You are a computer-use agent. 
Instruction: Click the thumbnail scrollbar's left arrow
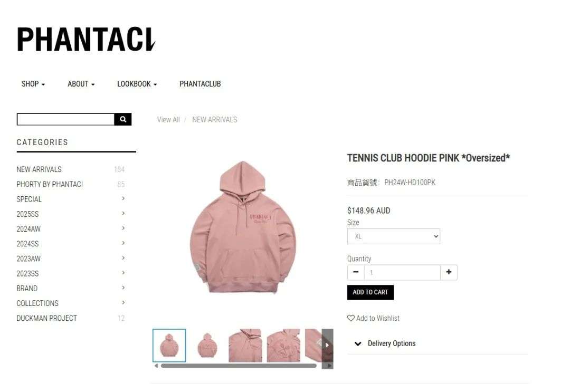(x=156, y=366)
